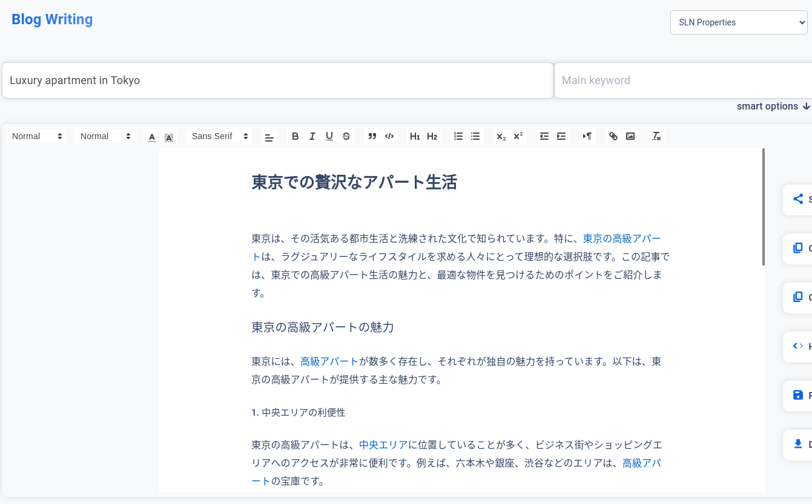Increase the indent level
This screenshot has height=504, width=812.
[x=561, y=136]
